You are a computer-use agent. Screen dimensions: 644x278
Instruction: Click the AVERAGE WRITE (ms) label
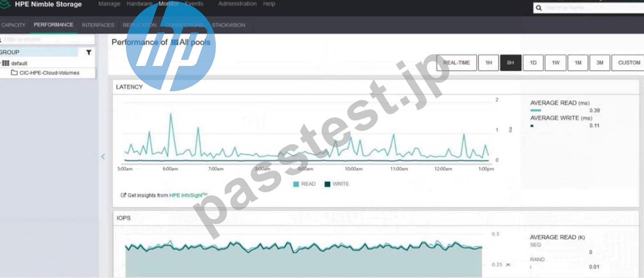point(561,118)
